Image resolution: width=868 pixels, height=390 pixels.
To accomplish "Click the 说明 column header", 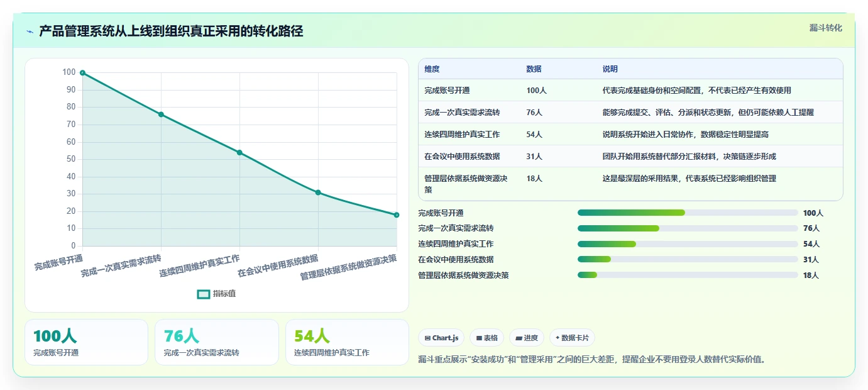I will click(610, 69).
